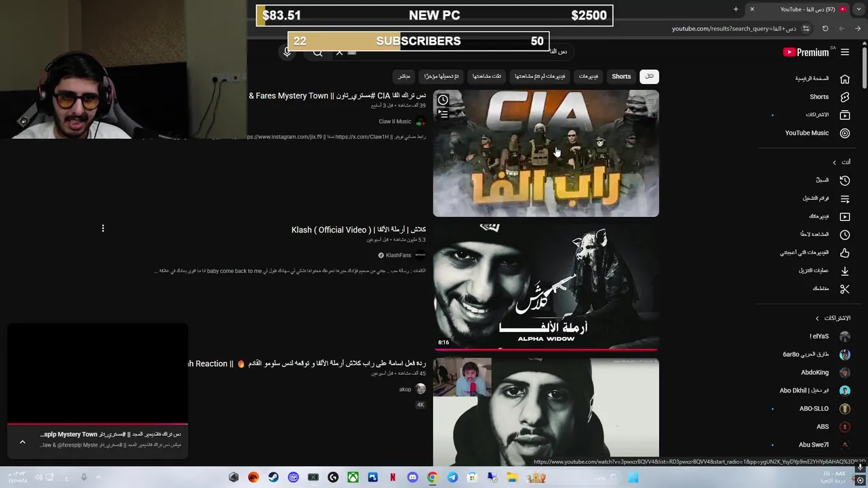Screen dimensions: 868x488
Task: Open the Mystery Town CIA video title
Action: 338,96
